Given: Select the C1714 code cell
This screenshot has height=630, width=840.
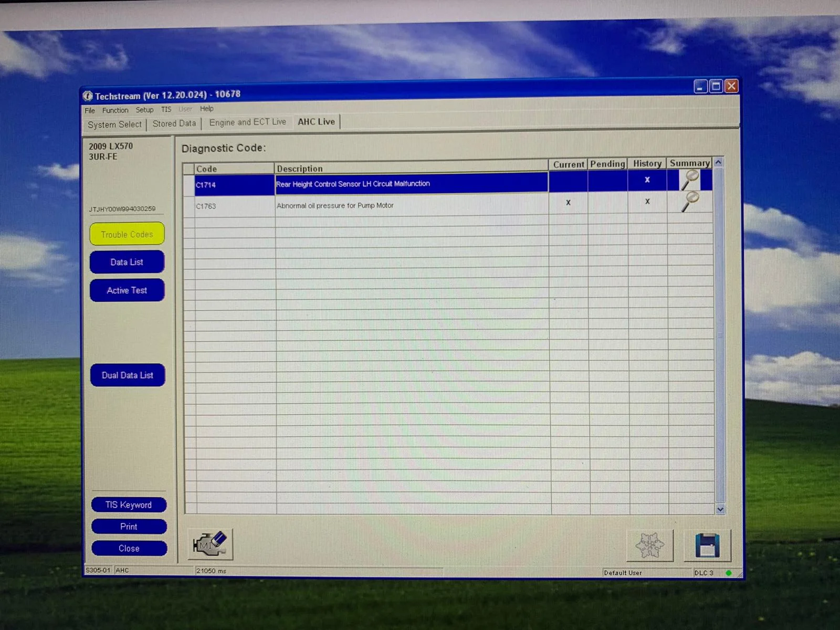Looking at the screenshot, I should 234,185.
